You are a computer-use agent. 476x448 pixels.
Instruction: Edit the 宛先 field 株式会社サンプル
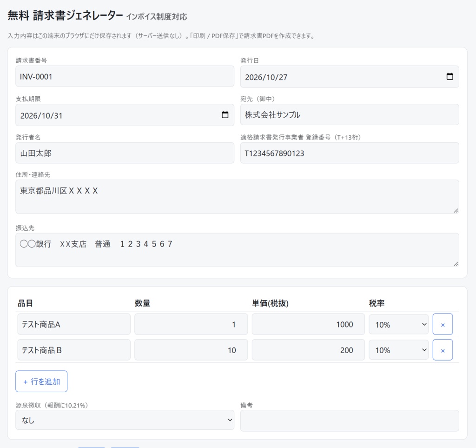(x=350, y=114)
